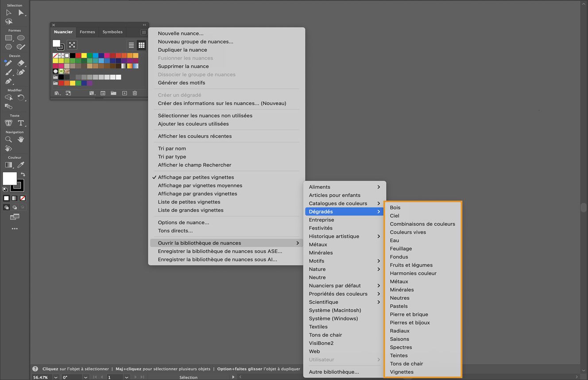Select the Blob Brush tool
588x380 pixels.
click(21, 47)
